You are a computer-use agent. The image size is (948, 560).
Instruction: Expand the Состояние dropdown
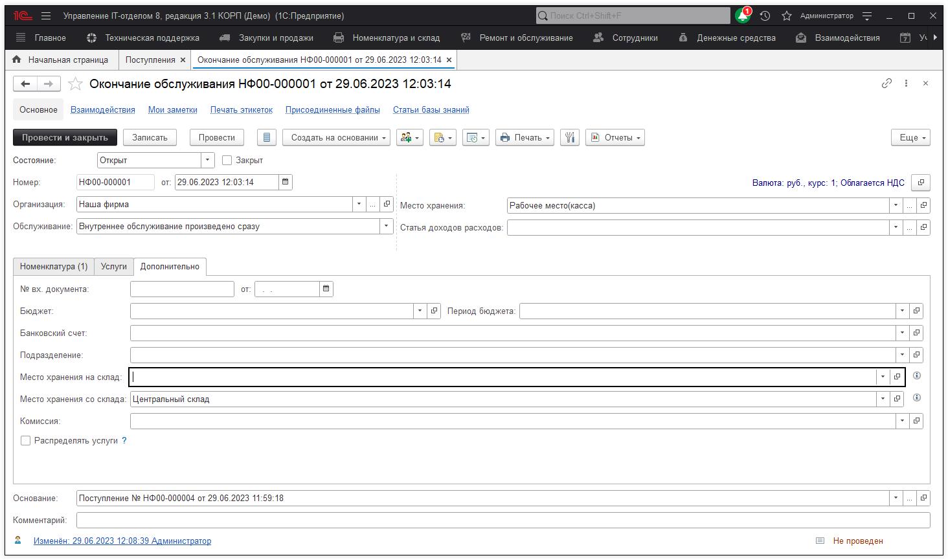coord(208,160)
